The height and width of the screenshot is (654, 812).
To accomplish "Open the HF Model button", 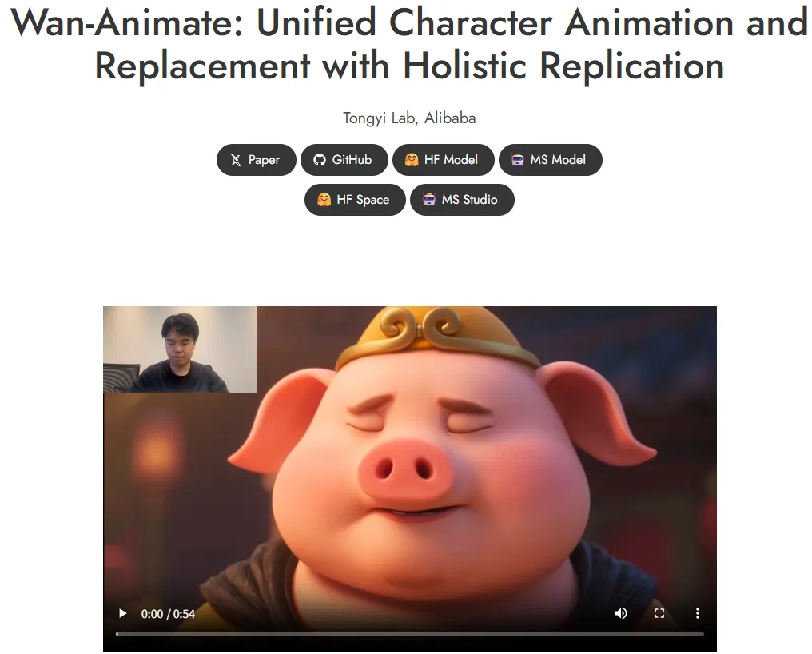I will pyautogui.click(x=444, y=160).
